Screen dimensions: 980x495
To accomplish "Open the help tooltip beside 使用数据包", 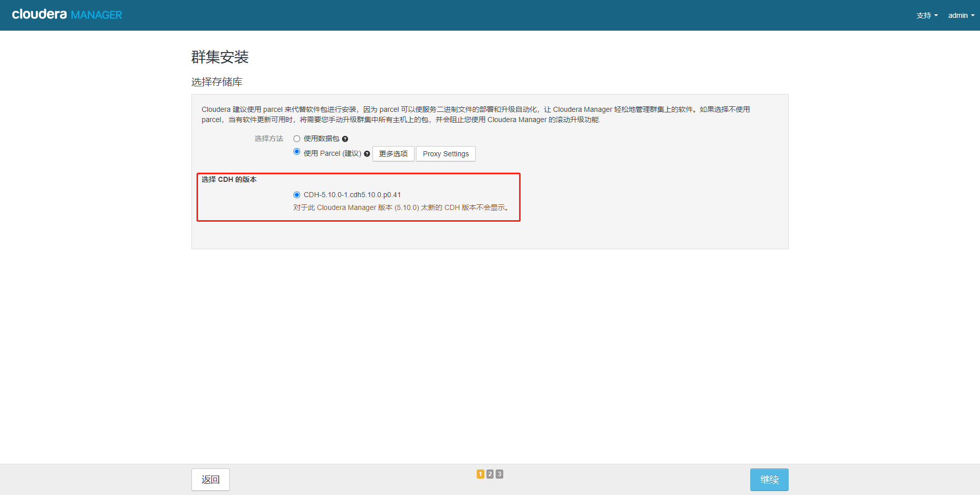I will (345, 138).
